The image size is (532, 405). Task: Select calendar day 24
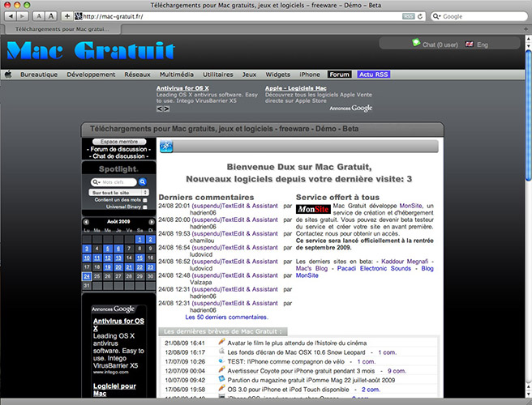(87, 276)
